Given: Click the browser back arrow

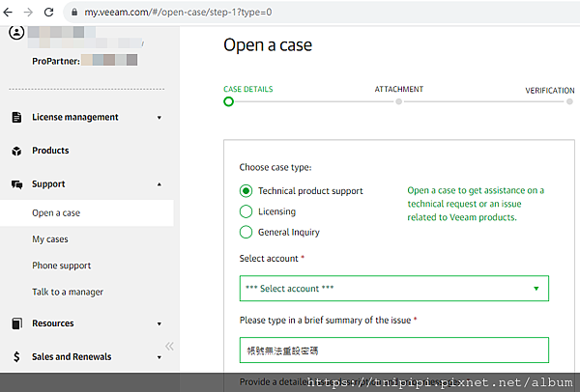Looking at the screenshot, I should 8,13.
